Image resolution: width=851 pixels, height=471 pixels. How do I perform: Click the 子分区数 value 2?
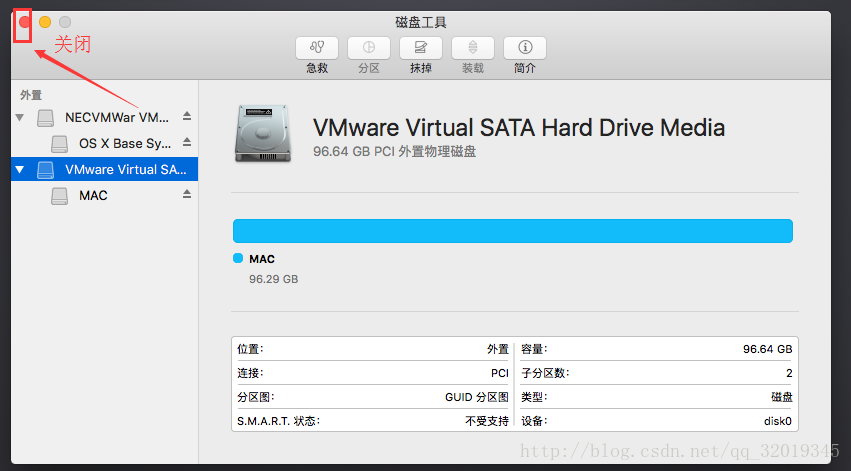789,373
